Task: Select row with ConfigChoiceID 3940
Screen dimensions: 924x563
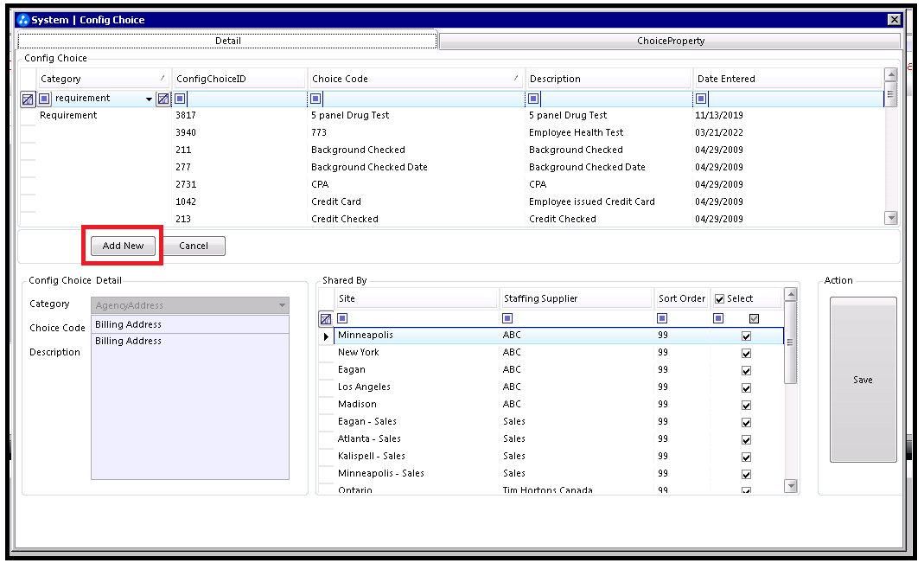Action: pyautogui.click(x=451, y=132)
